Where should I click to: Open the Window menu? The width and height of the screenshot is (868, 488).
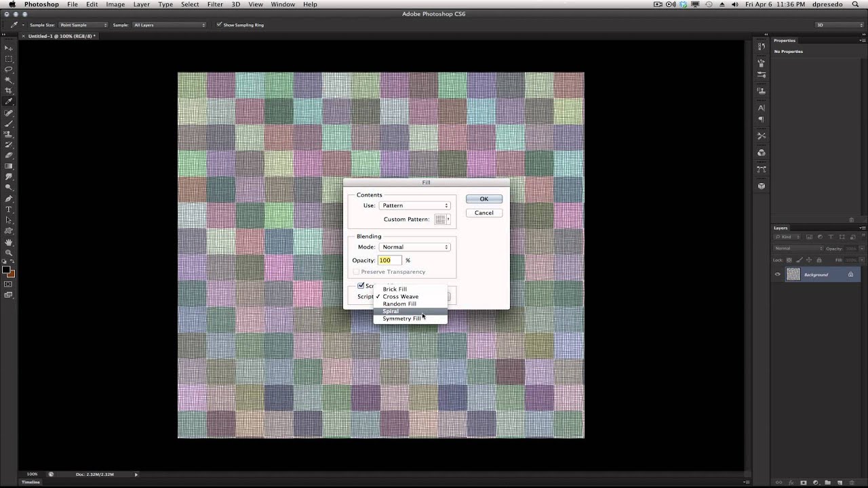coord(283,4)
